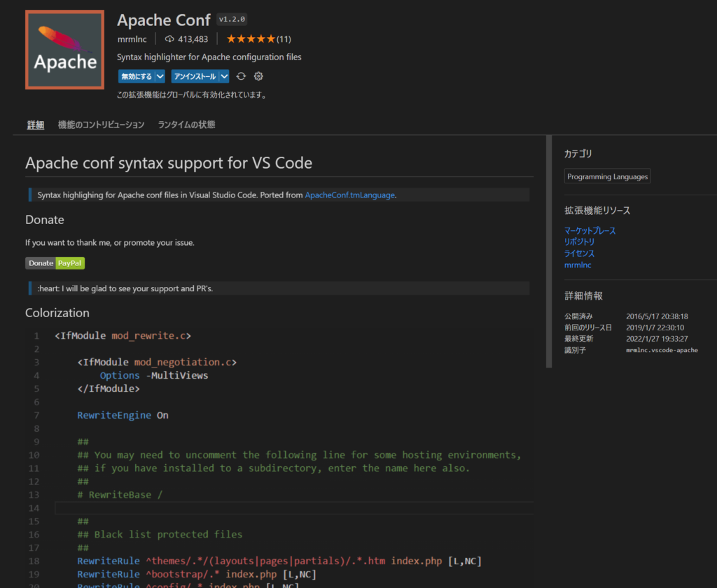Click the sync icon beside the uninstall button

click(x=242, y=76)
